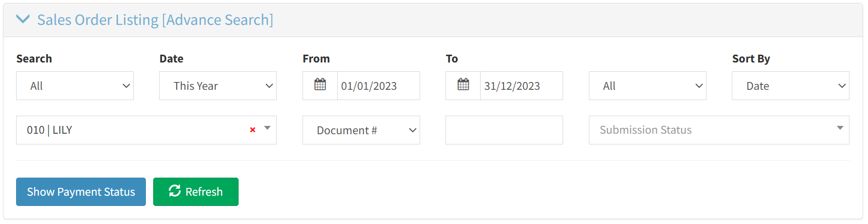Open the Document # dropdown
This screenshot has height=224, width=868.
point(361,130)
